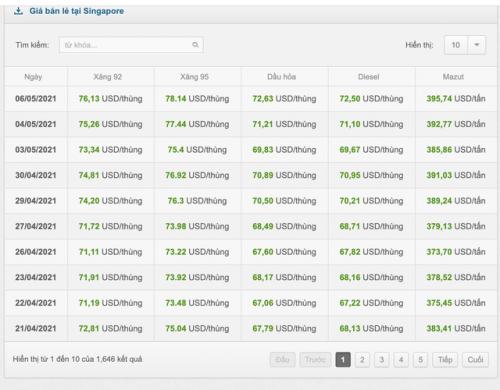Go to page 5 of results
The height and width of the screenshot is (390, 500).
click(x=420, y=360)
